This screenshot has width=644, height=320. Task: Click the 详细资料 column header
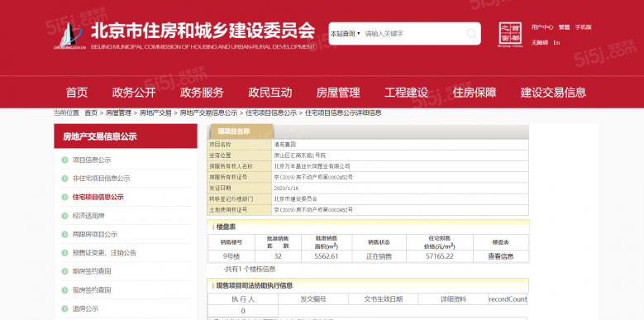(453, 299)
